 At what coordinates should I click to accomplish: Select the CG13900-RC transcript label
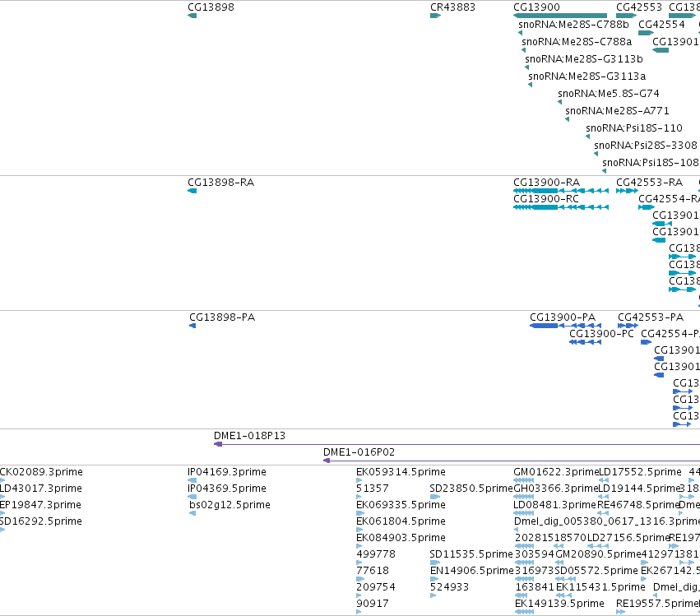546,199
